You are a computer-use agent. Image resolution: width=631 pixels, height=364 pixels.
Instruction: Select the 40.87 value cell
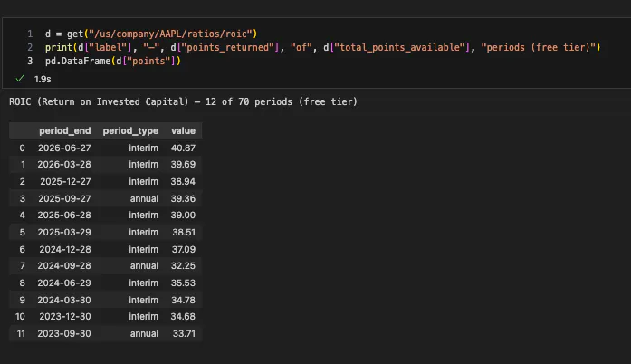[x=183, y=148]
